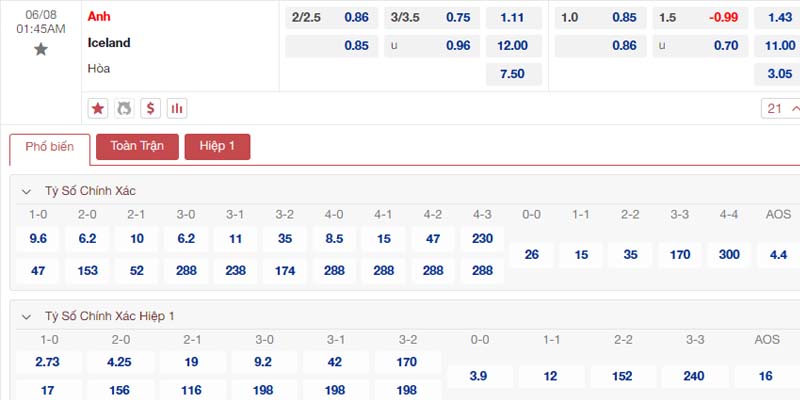Select the Hiệp 1 tab
The width and height of the screenshot is (800, 400).
[217, 147]
